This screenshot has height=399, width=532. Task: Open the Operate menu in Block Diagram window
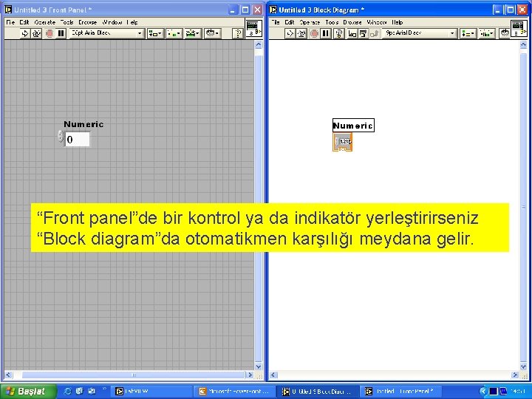(x=310, y=22)
